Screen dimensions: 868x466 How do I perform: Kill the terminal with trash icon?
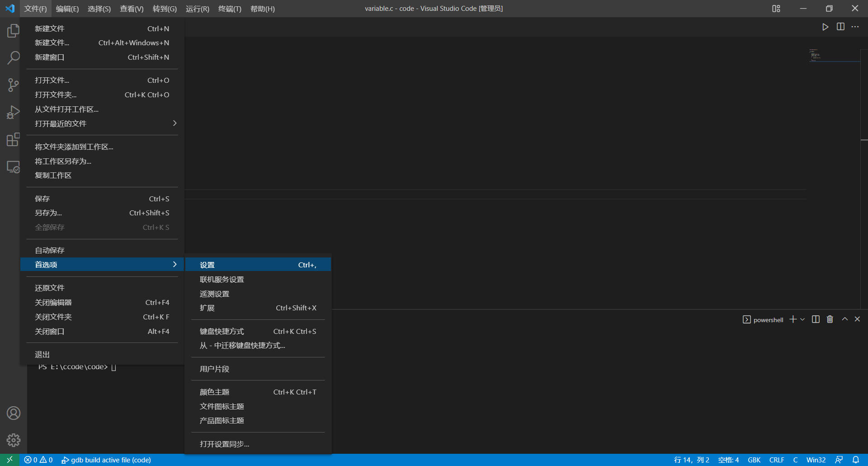[830, 319]
